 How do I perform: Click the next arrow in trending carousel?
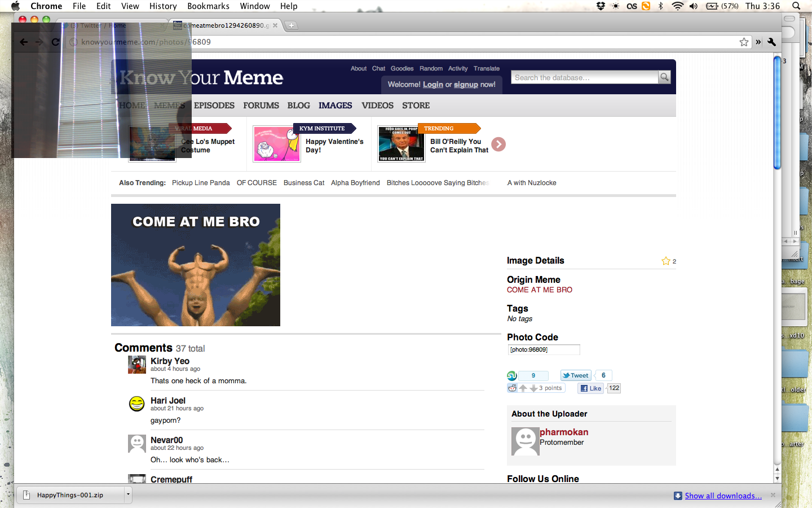pos(498,144)
